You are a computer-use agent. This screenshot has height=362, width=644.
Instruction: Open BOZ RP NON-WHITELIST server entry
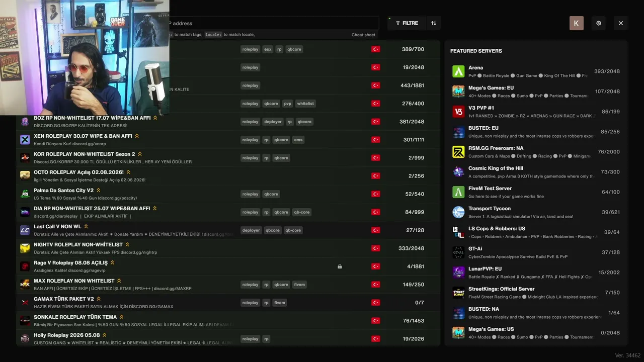coord(228,122)
